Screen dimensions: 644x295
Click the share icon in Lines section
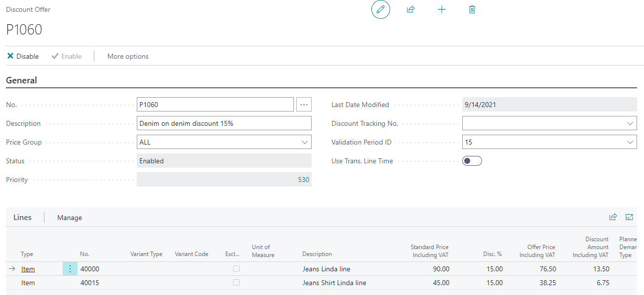point(613,217)
